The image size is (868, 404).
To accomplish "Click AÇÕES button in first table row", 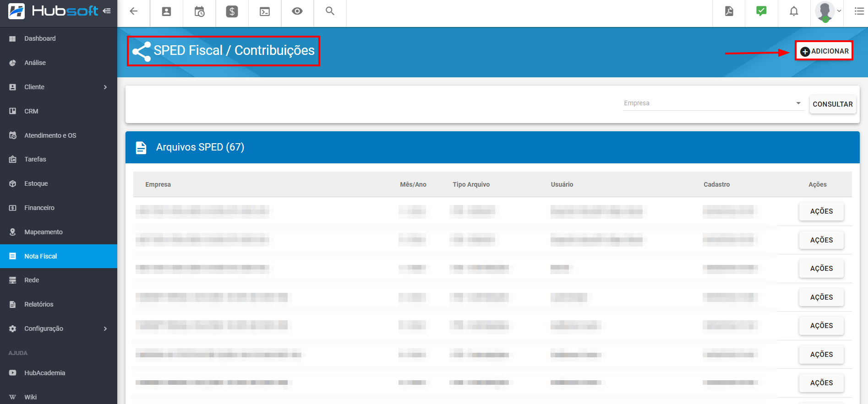I will click(x=821, y=211).
